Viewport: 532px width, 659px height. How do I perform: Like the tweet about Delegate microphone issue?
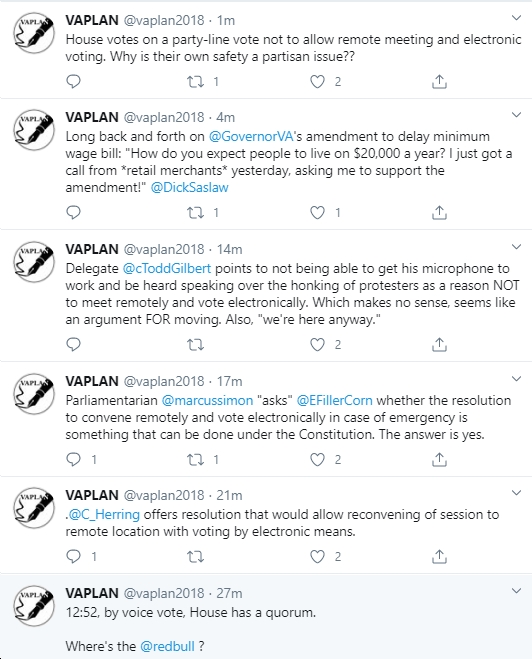point(317,345)
